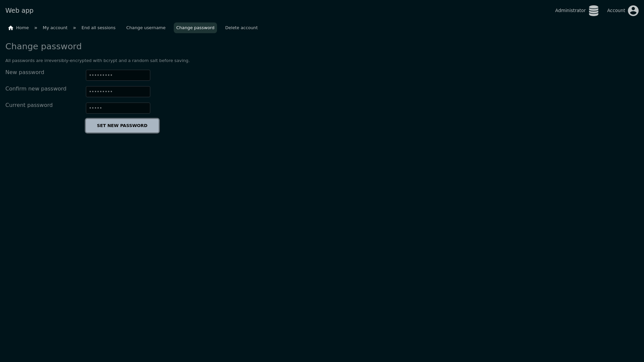
Task: Click the New password field label
Action: point(25,72)
